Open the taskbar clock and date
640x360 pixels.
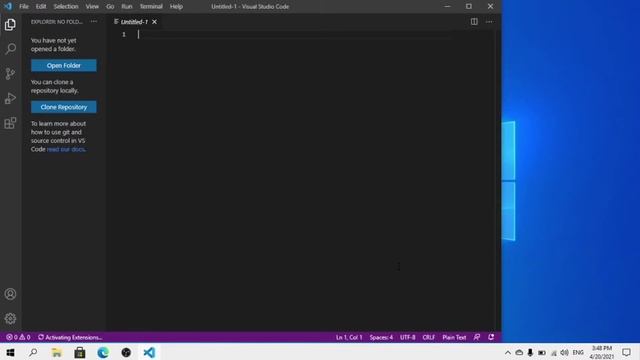click(602, 352)
